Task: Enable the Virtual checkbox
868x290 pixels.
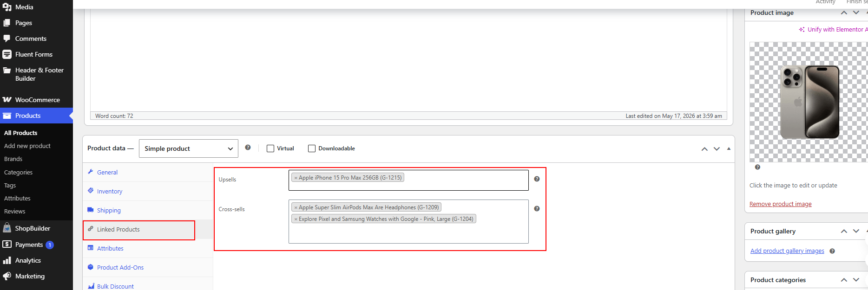Action: coord(270,148)
